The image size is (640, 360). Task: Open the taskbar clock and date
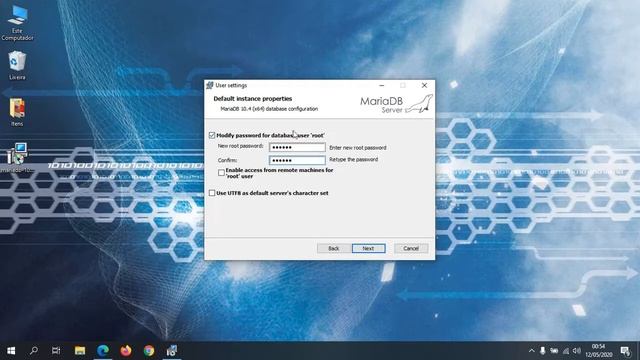[599, 351]
